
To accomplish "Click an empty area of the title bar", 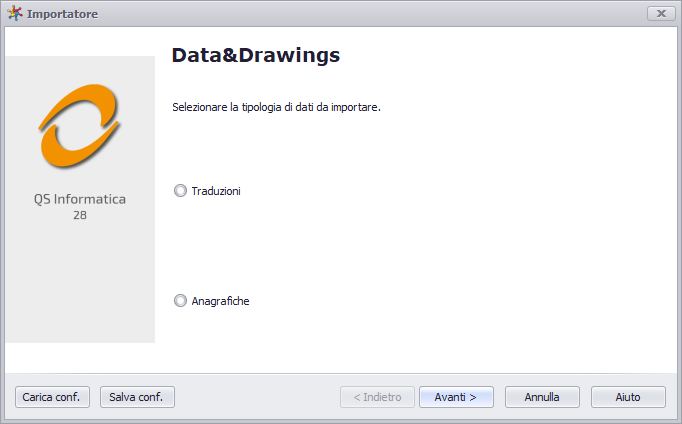I will (x=370, y=13).
